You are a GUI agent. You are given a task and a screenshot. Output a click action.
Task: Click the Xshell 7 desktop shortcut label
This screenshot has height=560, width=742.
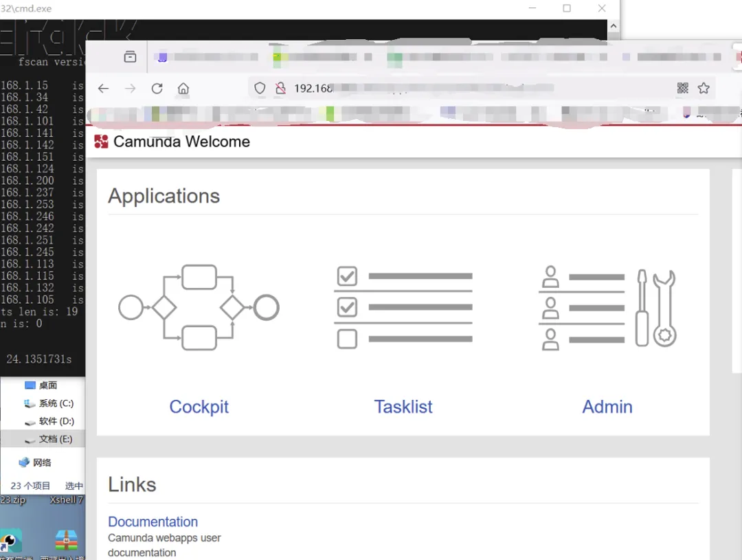[x=66, y=500]
